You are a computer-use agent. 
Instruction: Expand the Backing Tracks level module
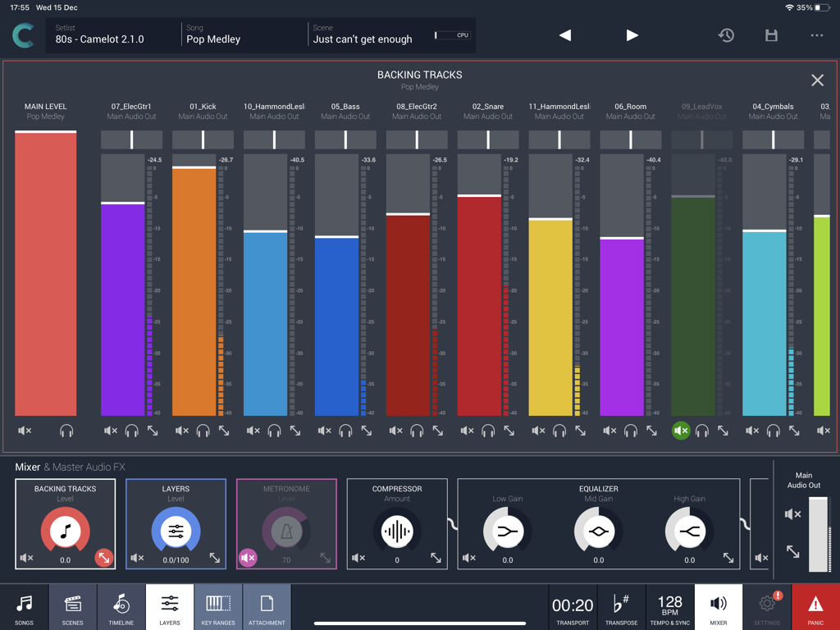(x=104, y=558)
